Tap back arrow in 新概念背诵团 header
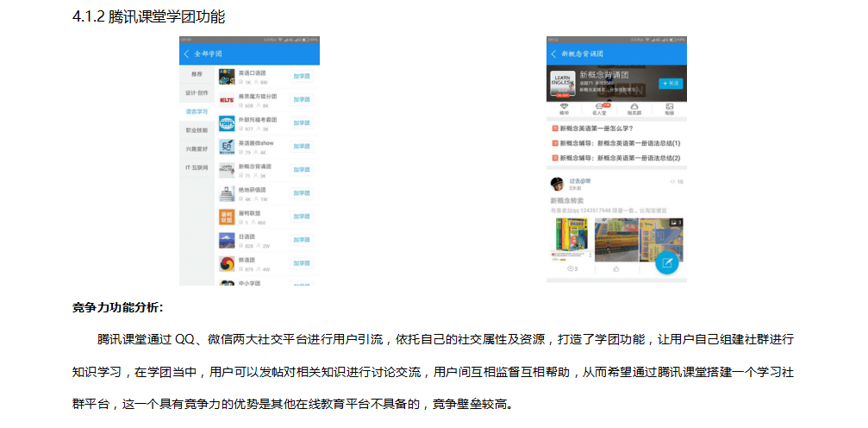 [x=553, y=54]
